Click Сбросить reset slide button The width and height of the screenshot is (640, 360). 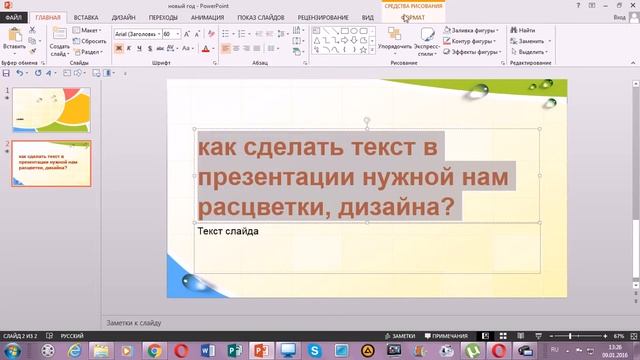point(89,41)
